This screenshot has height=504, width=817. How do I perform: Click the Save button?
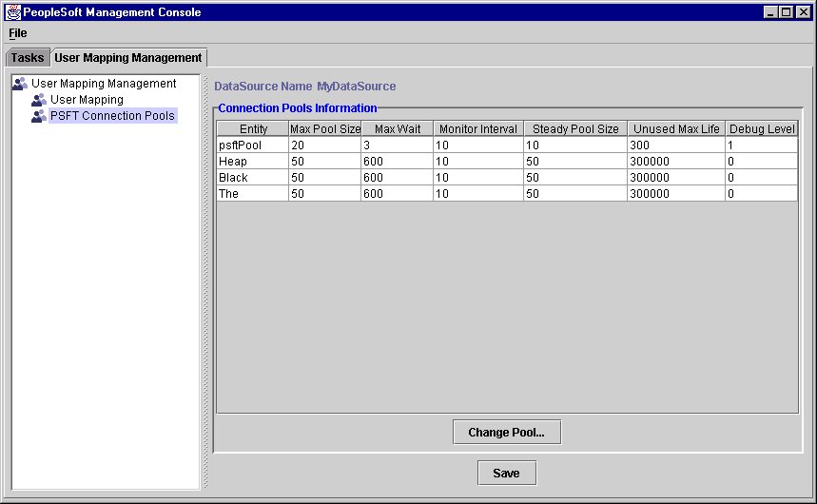[x=506, y=473]
